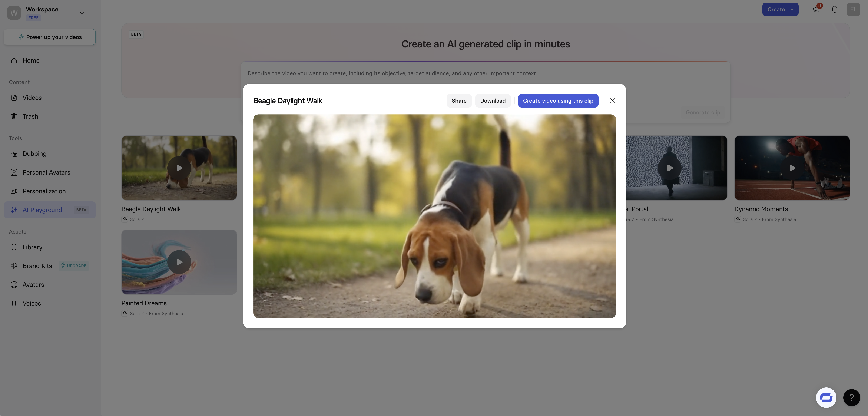Viewport: 868px width, 416px height.
Task: Open Trash in the sidebar
Action: [30, 116]
